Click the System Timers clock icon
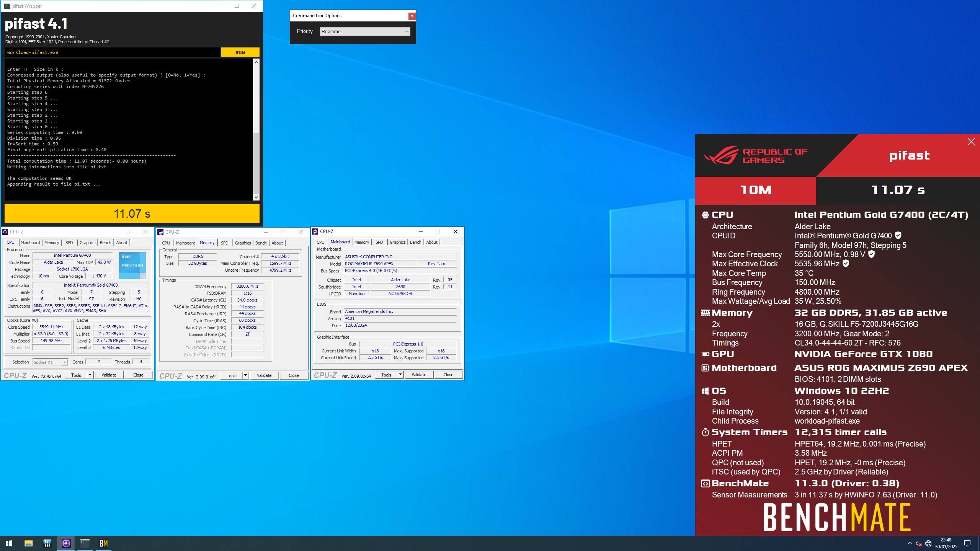 tap(705, 432)
